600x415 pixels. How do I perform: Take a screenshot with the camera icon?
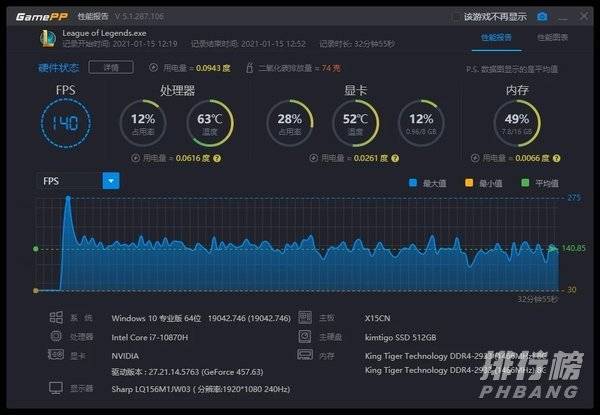(542, 16)
